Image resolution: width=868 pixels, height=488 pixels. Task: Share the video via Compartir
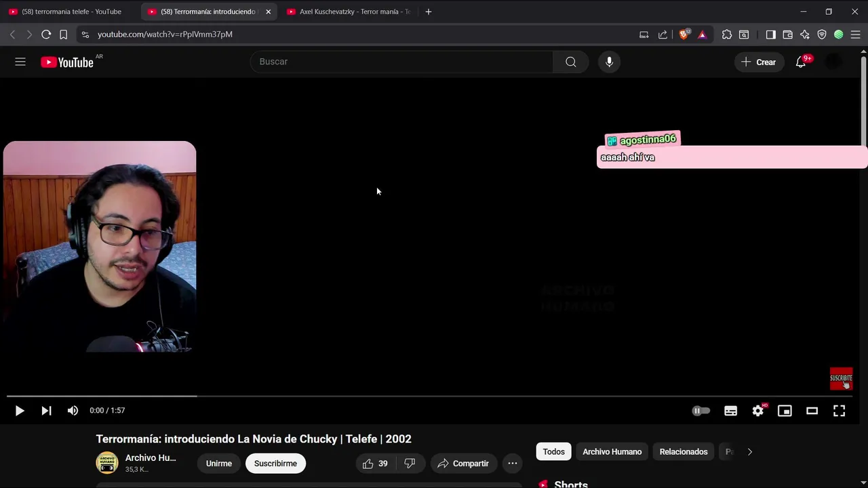464,464
